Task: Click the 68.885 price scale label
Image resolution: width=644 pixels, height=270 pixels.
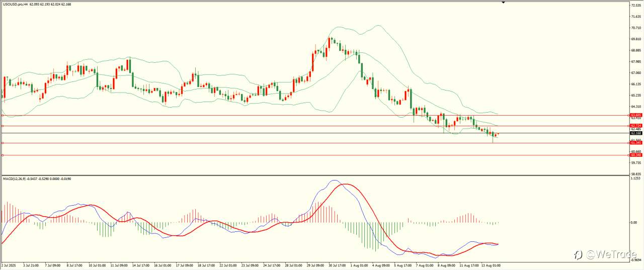Action: click(x=636, y=50)
